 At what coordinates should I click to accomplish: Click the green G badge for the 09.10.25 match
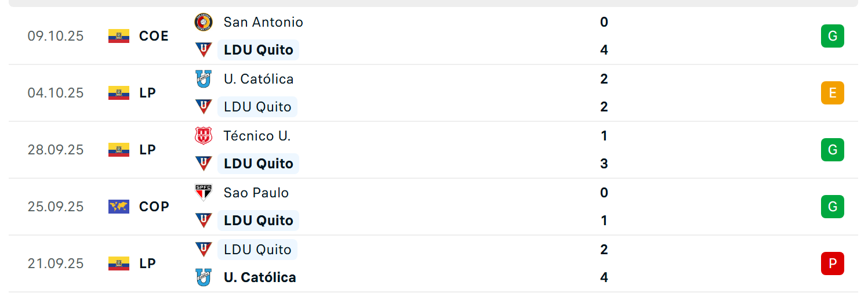click(833, 36)
